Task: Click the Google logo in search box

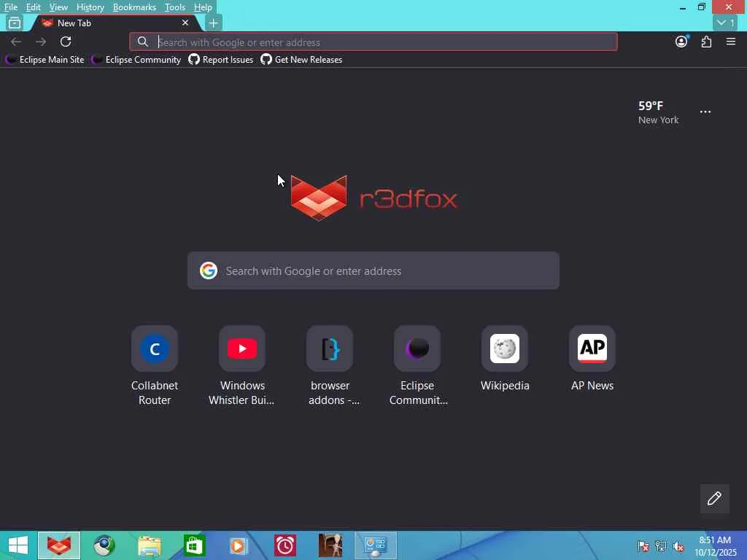Action: click(208, 271)
